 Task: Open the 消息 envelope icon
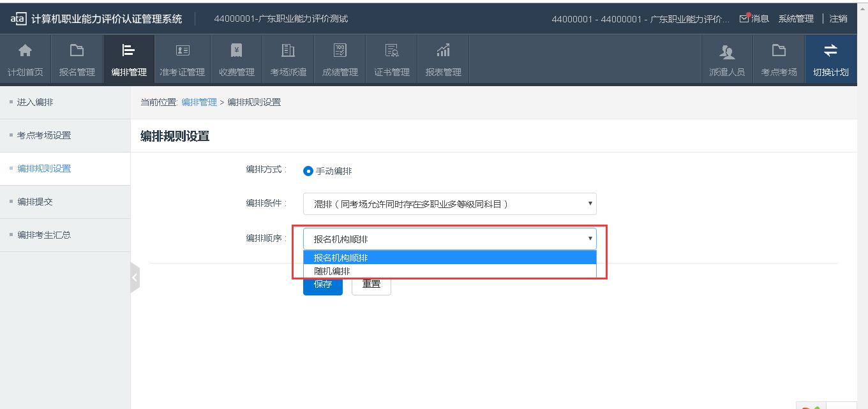click(x=744, y=18)
